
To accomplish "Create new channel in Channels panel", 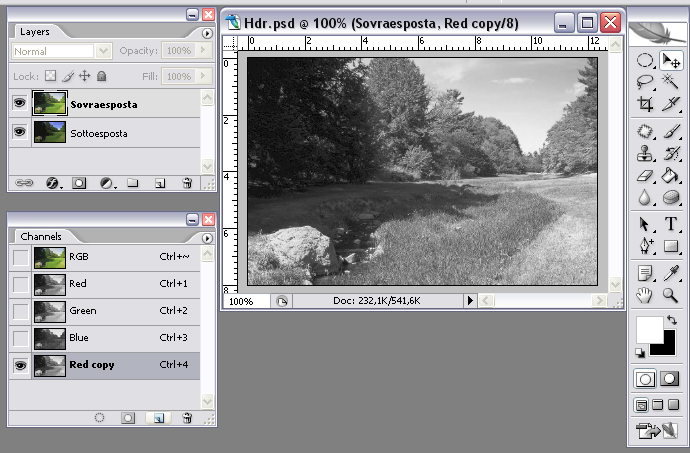I will tap(158, 417).
